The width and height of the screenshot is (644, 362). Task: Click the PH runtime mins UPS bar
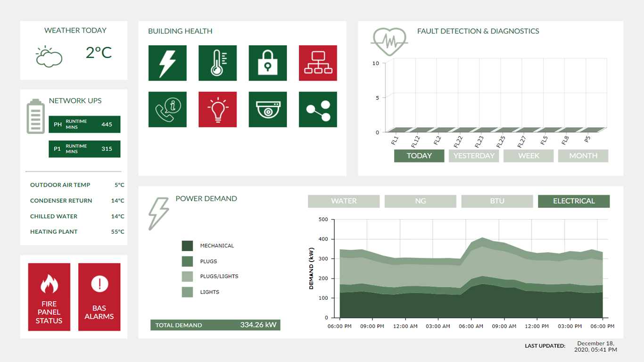point(84,124)
